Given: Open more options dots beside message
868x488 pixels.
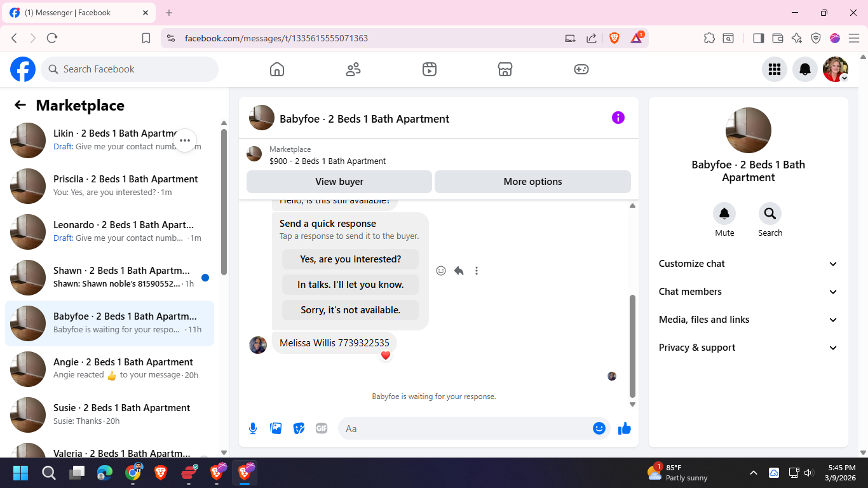Looking at the screenshot, I should [477, 271].
